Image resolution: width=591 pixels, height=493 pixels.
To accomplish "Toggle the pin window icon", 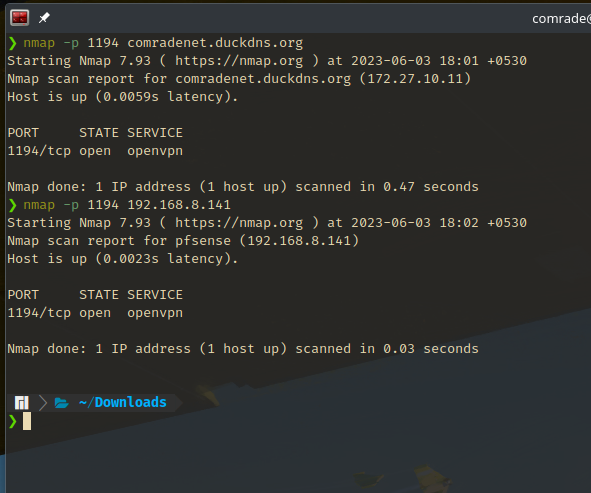I will pyautogui.click(x=44, y=17).
